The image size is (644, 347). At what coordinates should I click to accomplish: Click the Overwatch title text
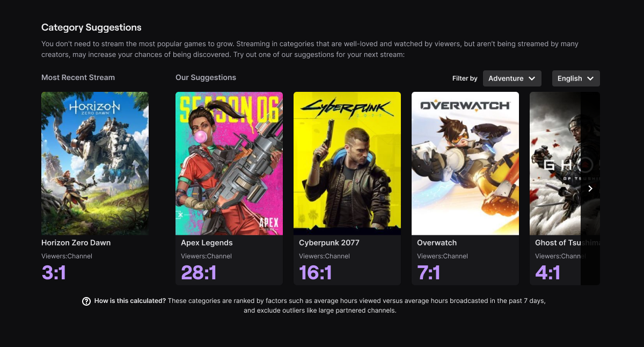point(437,243)
